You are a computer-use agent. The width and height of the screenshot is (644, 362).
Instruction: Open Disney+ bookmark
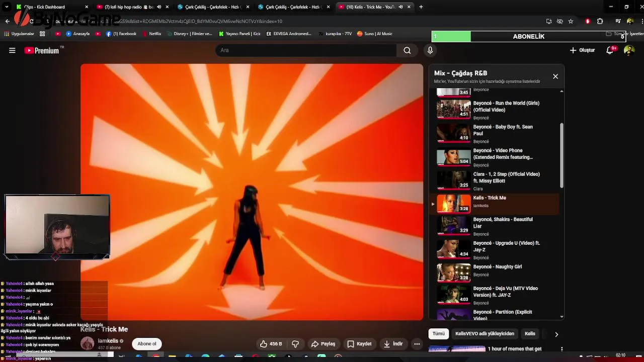click(189, 34)
